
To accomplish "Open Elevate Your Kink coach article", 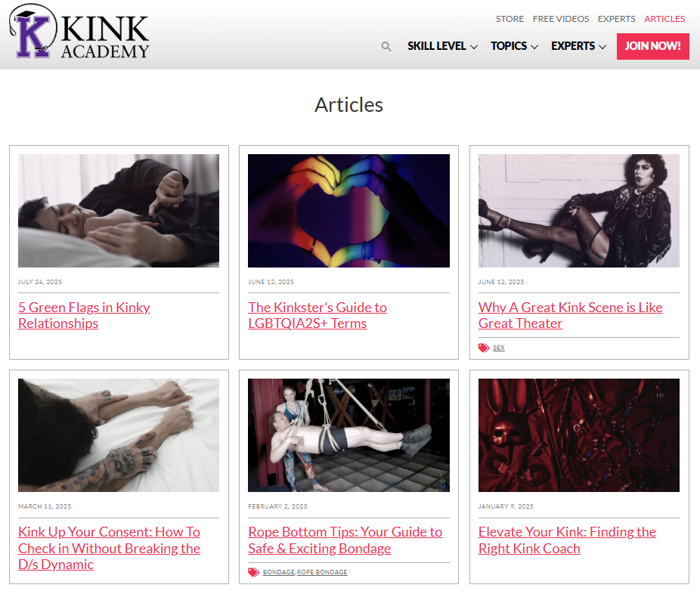I will pos(567,540).
